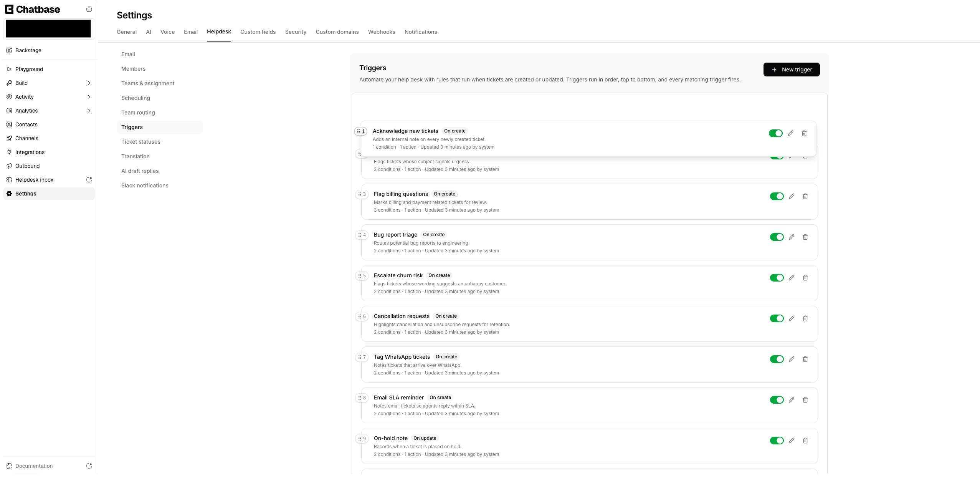
Task: Open Integrations page
Action: click(49, 152)
